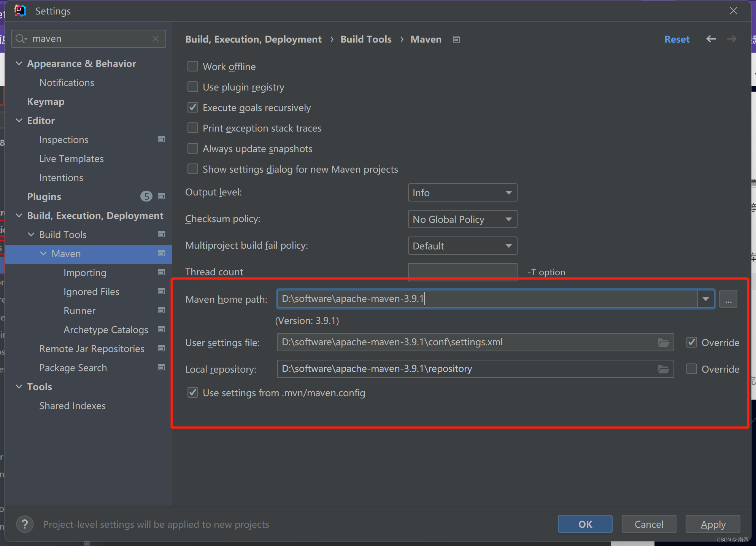Click the Apply button
756x546 pixels.
click(x=713, y=524)
